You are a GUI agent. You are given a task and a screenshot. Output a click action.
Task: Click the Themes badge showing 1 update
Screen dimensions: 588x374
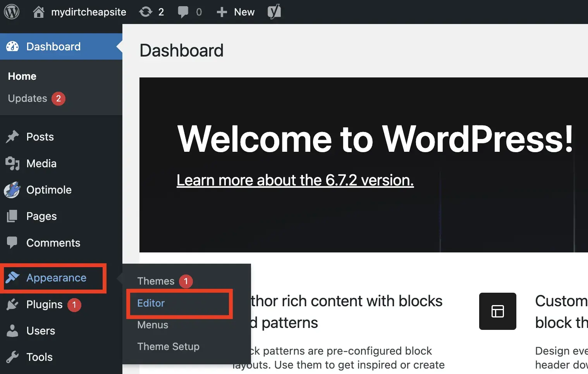pos(186,281)
